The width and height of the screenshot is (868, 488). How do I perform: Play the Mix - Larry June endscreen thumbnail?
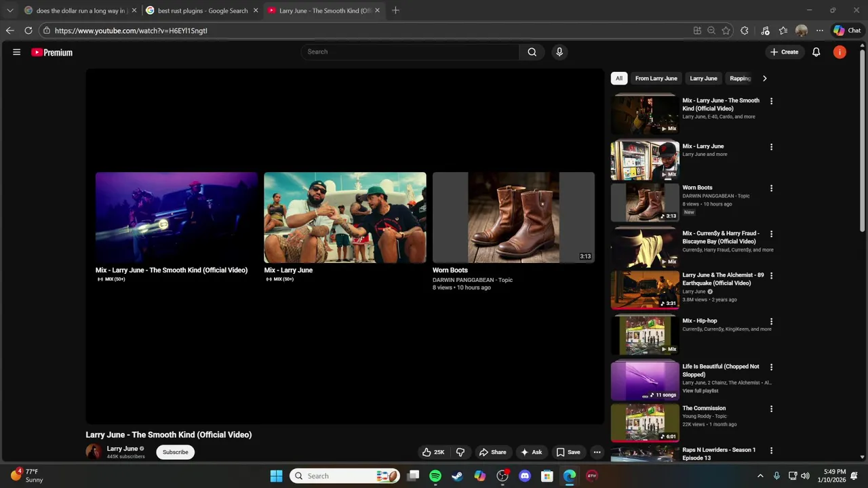(345, 218)
